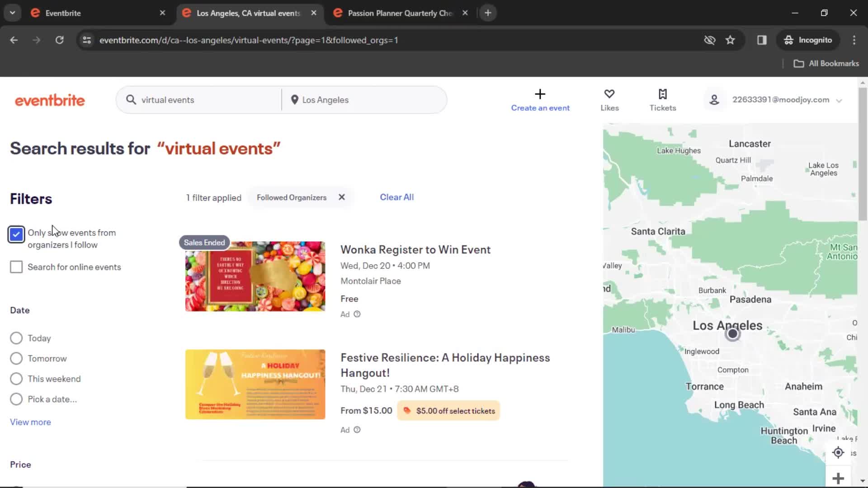Viewport: 868px width, 488px height.
Task: Click the Incognito indicator
Action: click(x=808, y=40)
